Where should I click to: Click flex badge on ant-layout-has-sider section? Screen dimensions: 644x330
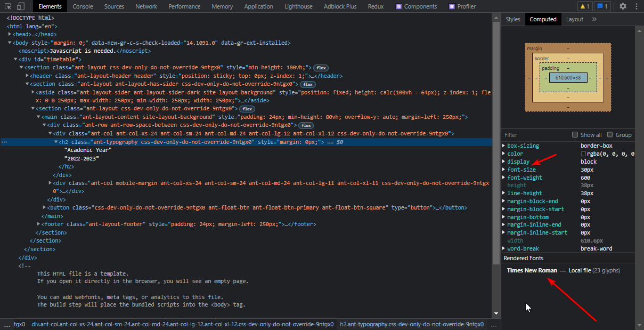point(308,84)
